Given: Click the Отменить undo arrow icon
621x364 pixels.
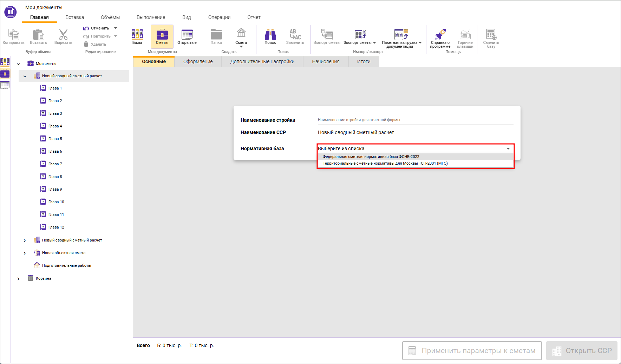Looking at the screenshot, I should pos(86,28).
